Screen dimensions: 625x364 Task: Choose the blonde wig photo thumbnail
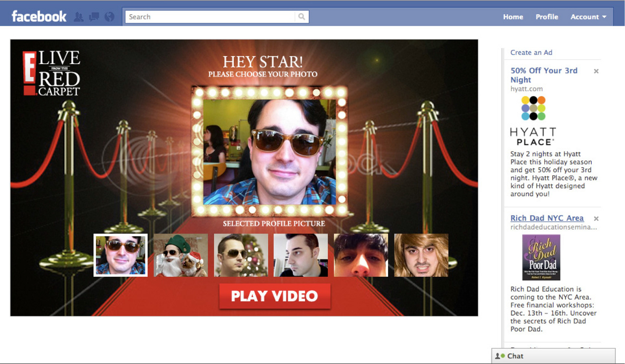tap(421, 255)
